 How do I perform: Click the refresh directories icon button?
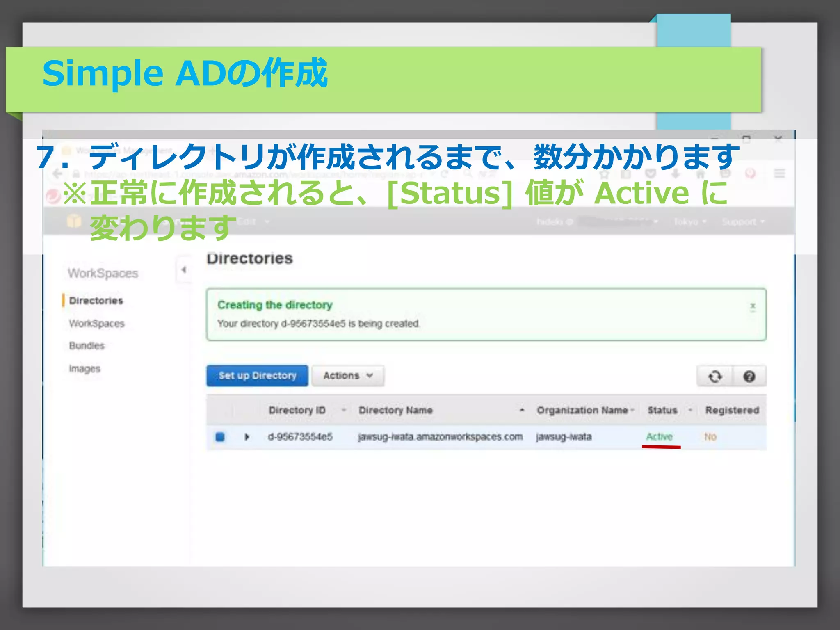click(x=715, y=376)
